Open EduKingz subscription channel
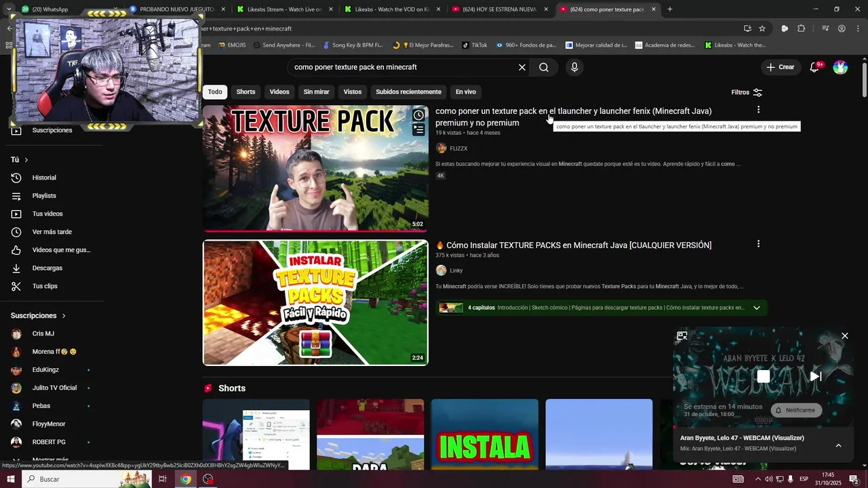 click(x=45, y=370)
